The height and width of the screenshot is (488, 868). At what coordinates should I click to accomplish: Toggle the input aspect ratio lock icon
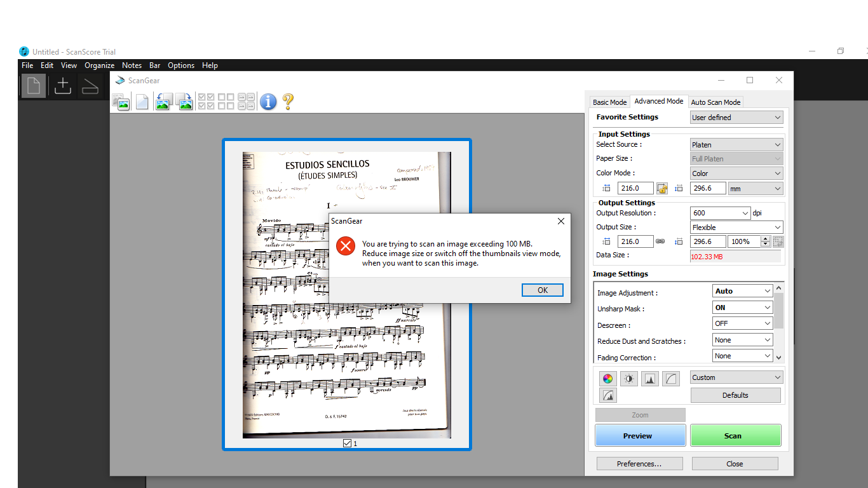click(x=662, y=188)
